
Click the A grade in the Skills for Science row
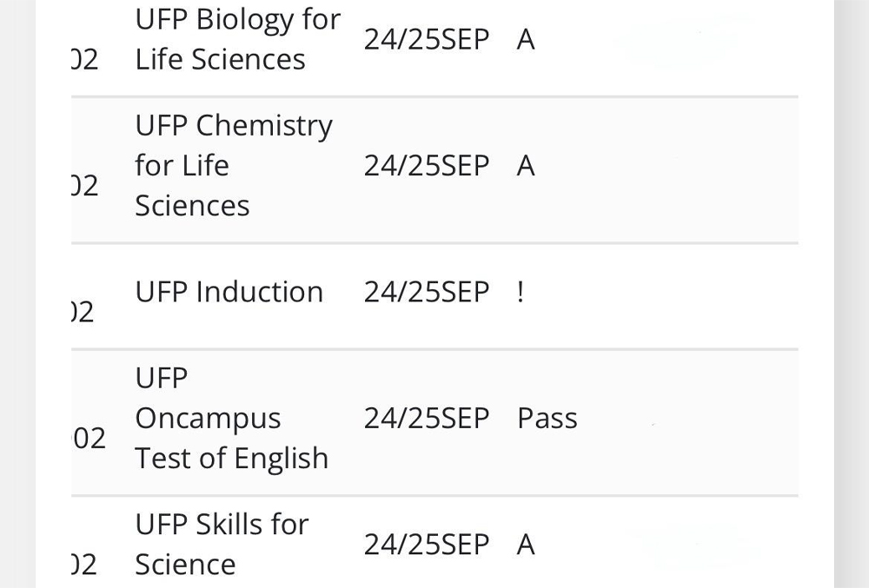pyautogui.click(x=526, y=545)
